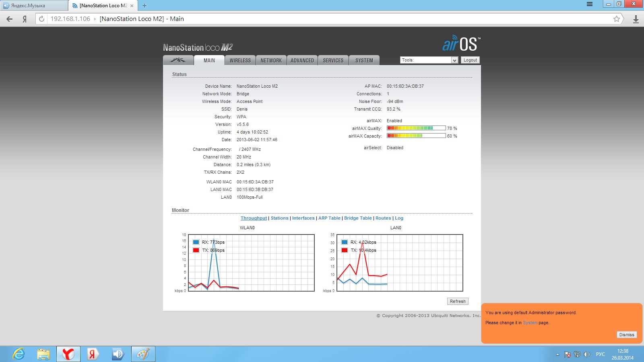
Task: Open the Stations monitor link
Action: [x=279, y=218]
